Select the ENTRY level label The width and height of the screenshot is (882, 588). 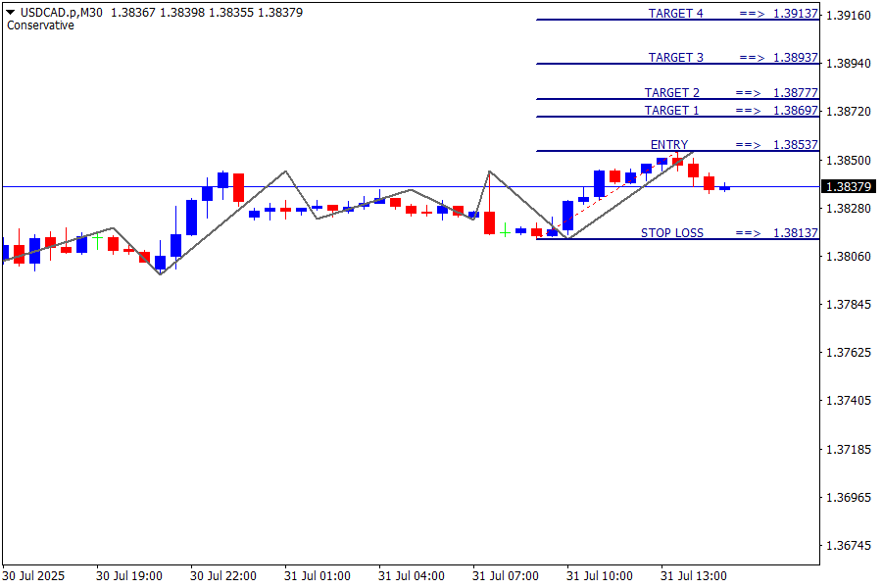click(669, 145)
